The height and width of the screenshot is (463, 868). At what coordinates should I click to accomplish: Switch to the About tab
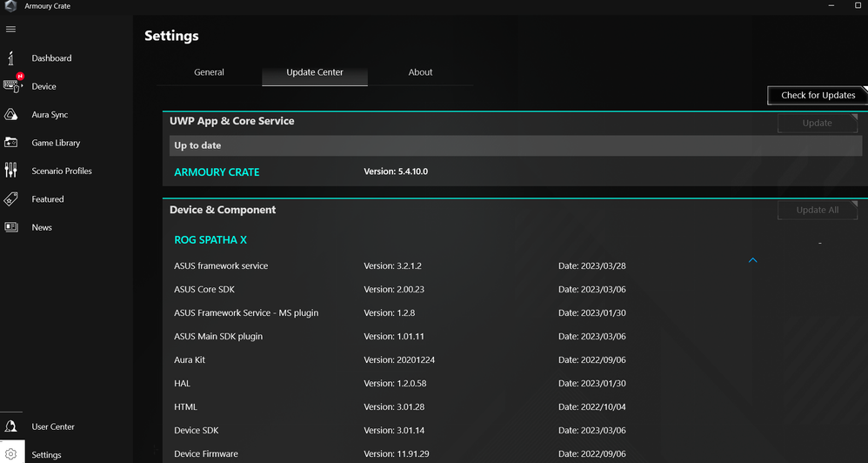pos(420,72)
